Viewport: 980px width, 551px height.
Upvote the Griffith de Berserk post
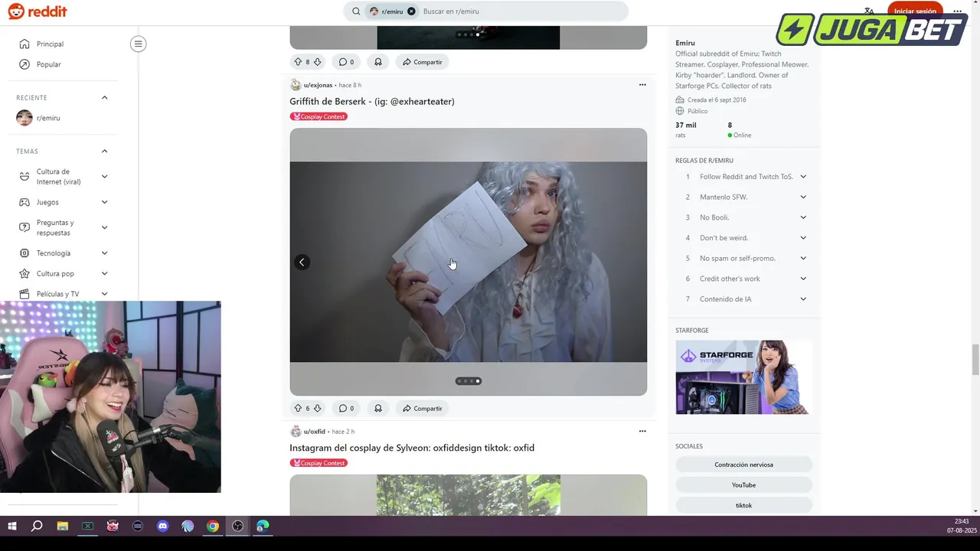(x=298, y=409)
